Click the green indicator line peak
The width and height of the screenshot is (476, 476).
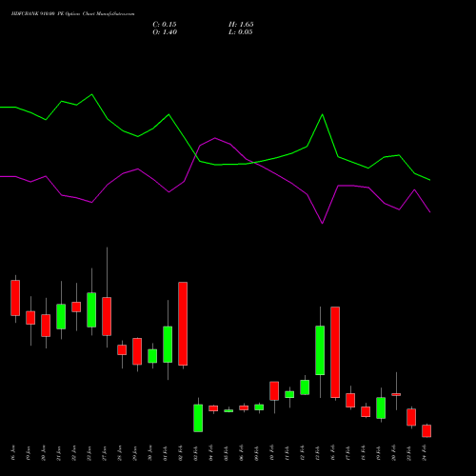[91, 94]
